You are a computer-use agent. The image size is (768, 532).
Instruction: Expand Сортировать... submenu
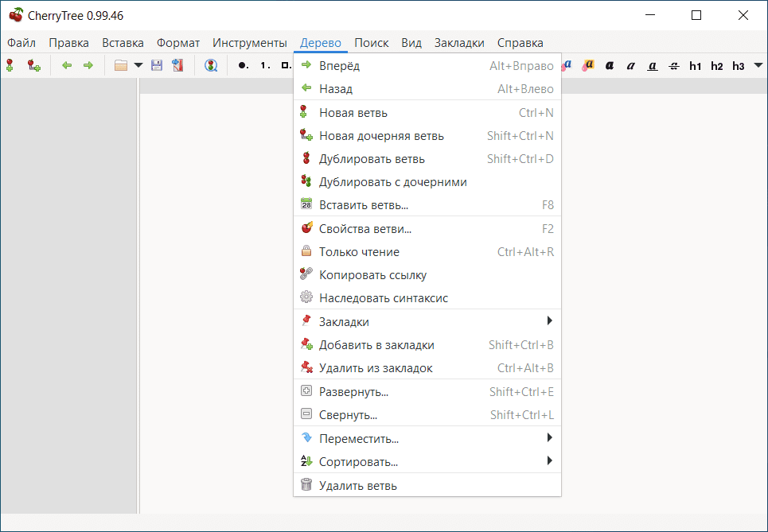427,461
